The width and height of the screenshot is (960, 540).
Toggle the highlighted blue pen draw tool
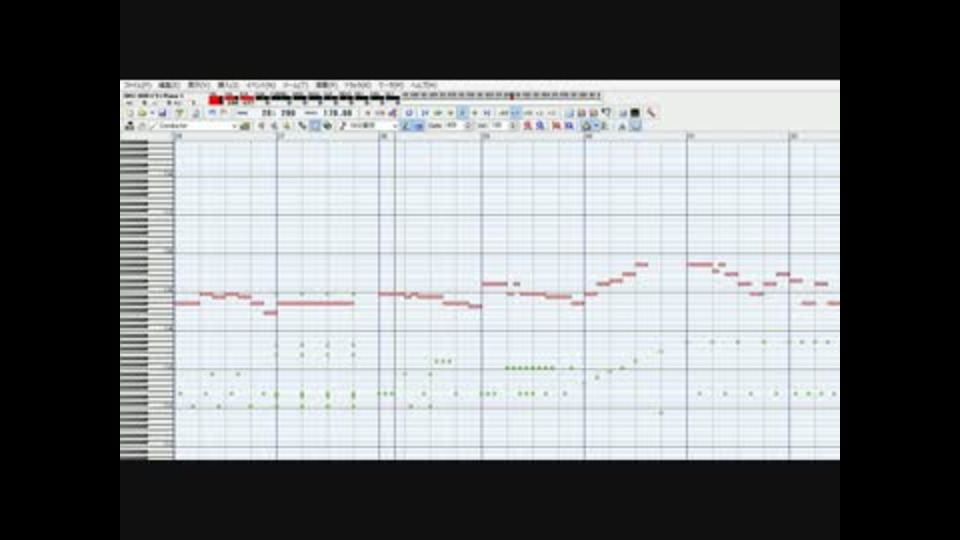405,126
